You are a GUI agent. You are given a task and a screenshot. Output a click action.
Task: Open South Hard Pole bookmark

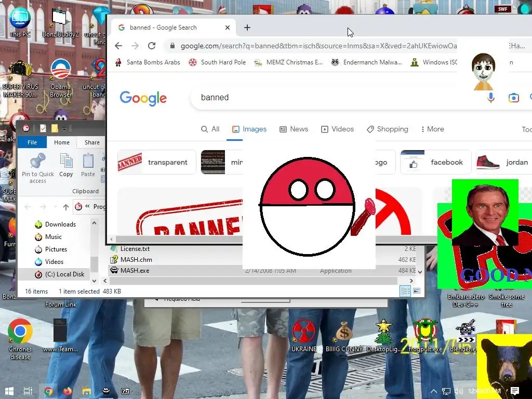pyautogui.click(x=218, y=62)
